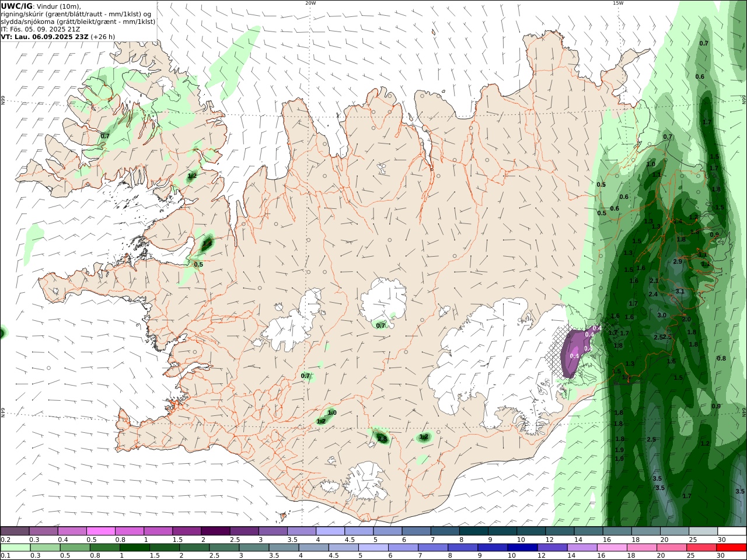This screenshot has width=747, height=560.
Task: Click the '2.4' rainfall value in the east
Action: pos(653,294)
